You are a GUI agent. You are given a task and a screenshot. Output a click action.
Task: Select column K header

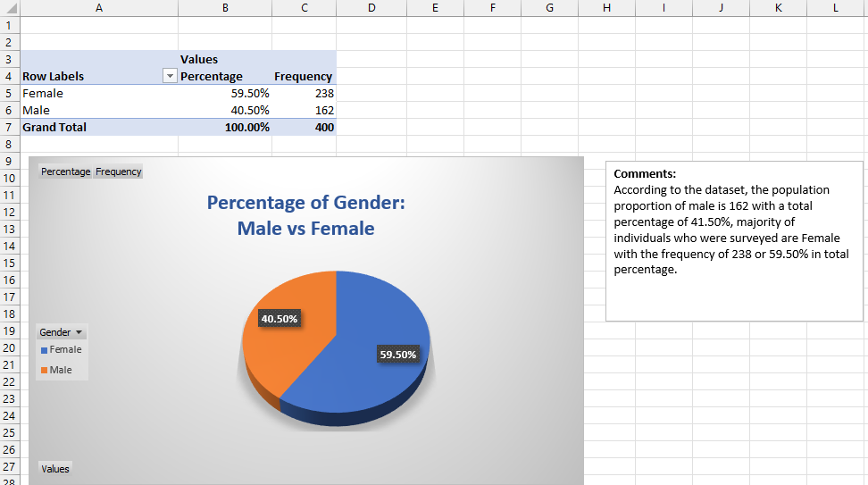pyautogui.click(x=779, y=8)
